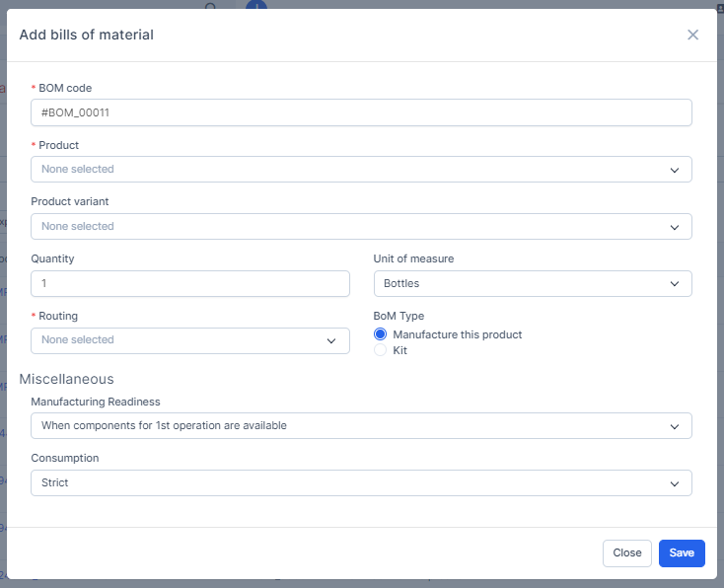This screenshot has width=724, height=588.
Task: Click the Kit option label text
Action: [400, 350]
